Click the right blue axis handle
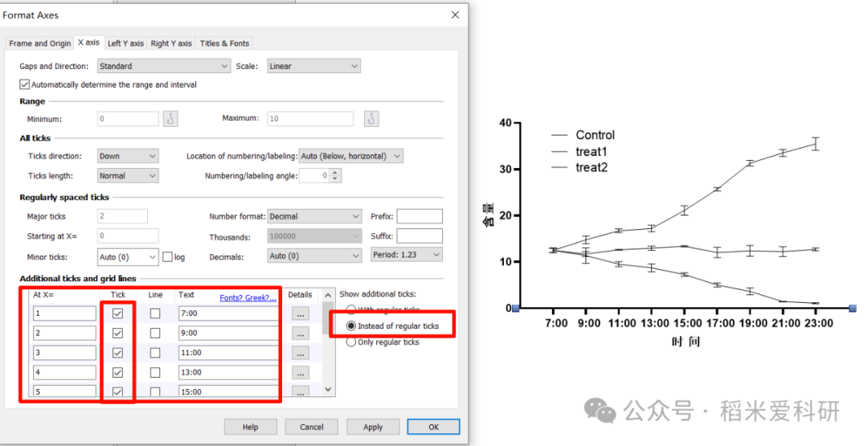Screen dimensions: 868x446 point(853,308)
